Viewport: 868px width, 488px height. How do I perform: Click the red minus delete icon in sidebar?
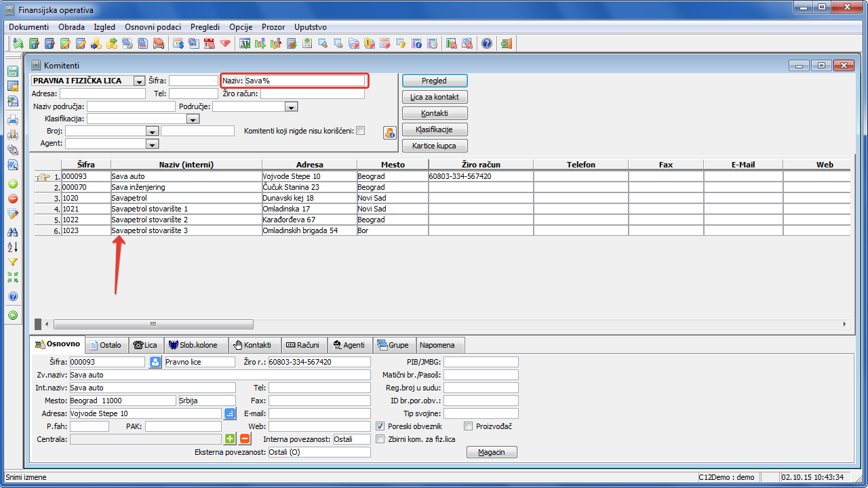tap(12, 199)
